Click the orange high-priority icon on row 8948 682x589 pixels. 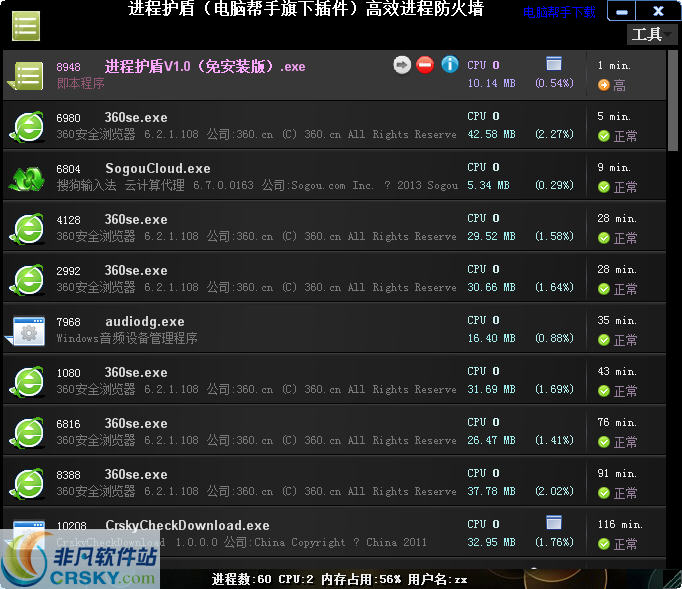pos(604,85)
